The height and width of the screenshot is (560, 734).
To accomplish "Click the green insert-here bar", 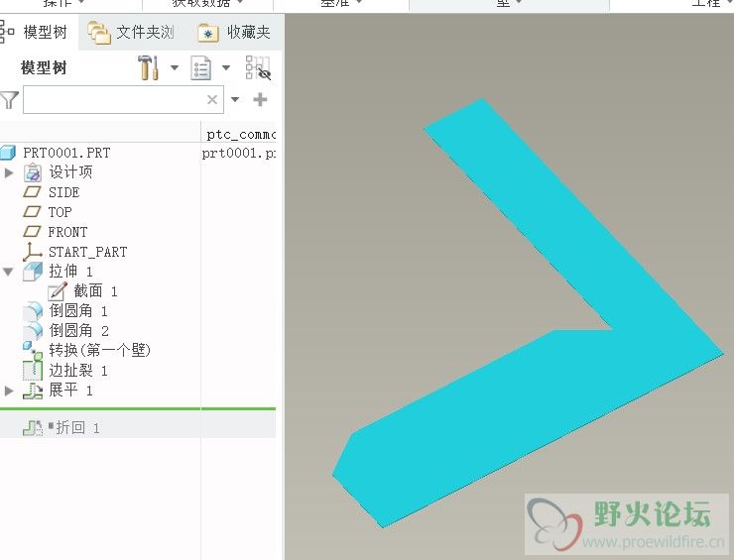I will pyautogui.click(x=138, y=409).
